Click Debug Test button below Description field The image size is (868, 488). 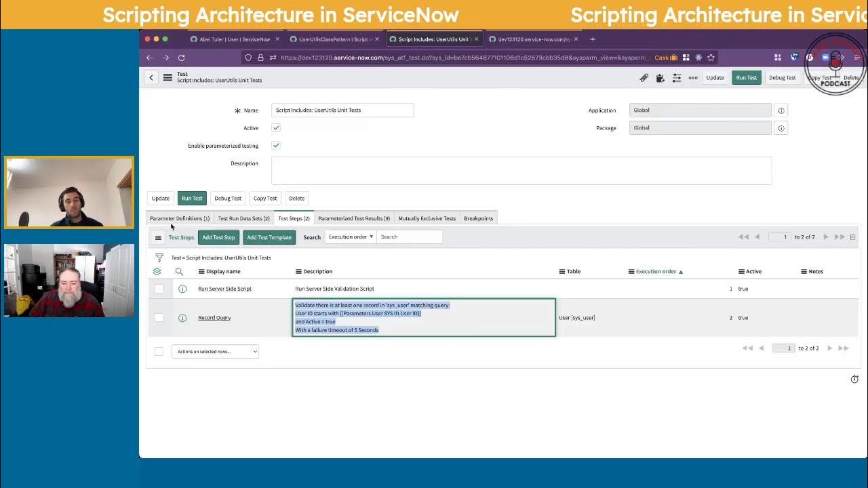pos(228,199)
